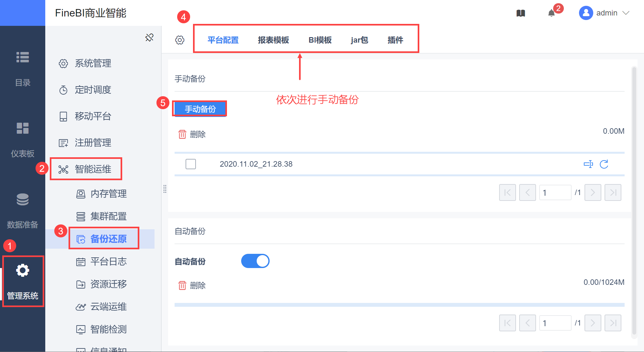The image size is (644, 352).
Task: Open the help documentation book icon
Action: pyautogui.click(x=521, y=13)
